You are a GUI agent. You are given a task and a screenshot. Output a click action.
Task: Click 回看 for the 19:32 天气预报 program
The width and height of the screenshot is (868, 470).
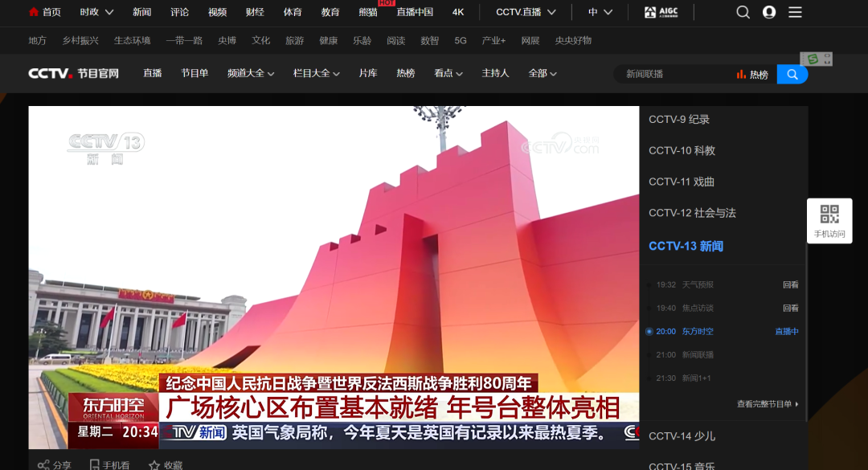pyautogui.click(x=790, y=284)
